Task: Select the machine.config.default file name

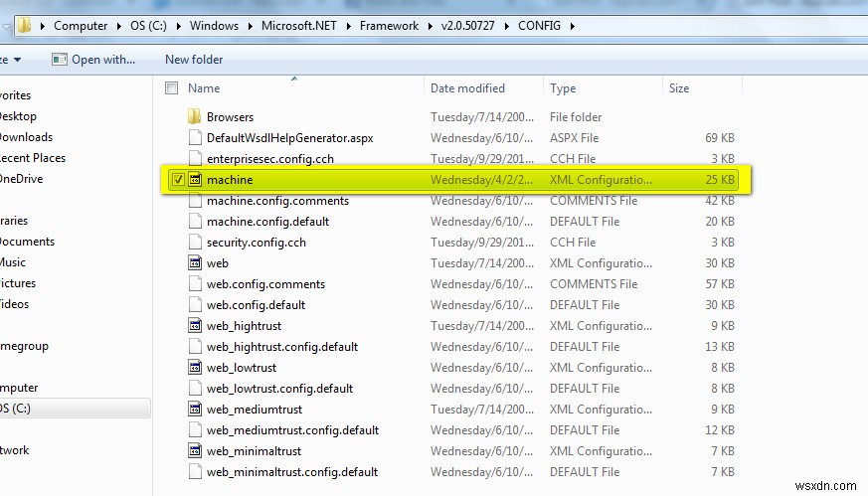Action: click(267, 222)
